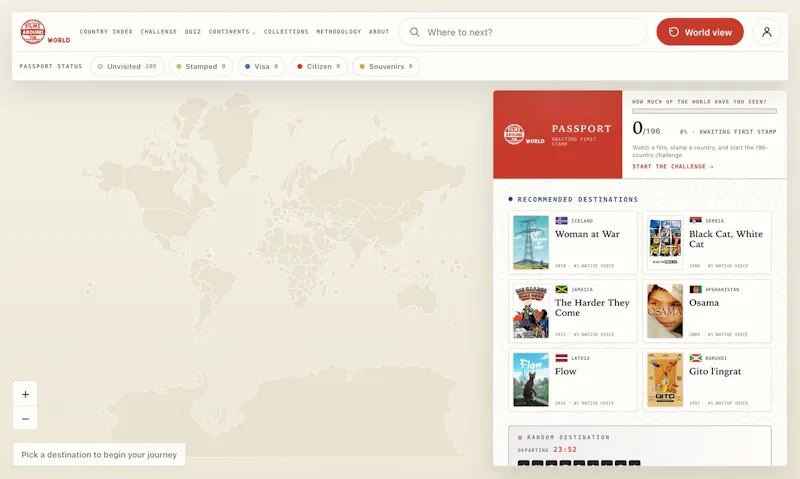Click the departing 23:52 countdown
Image resolution: width=800 pixels, height=479 pixels.
[x=565, y=449]
